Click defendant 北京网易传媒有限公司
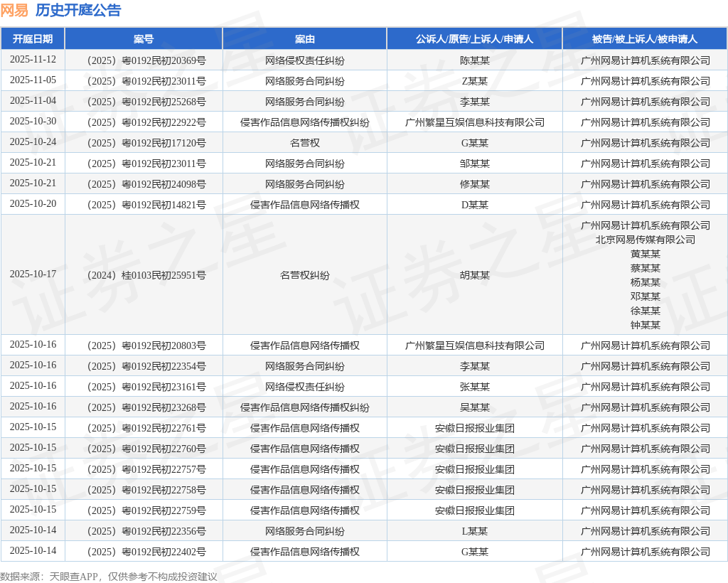The image size is (728, 583). tap(646, 240)
